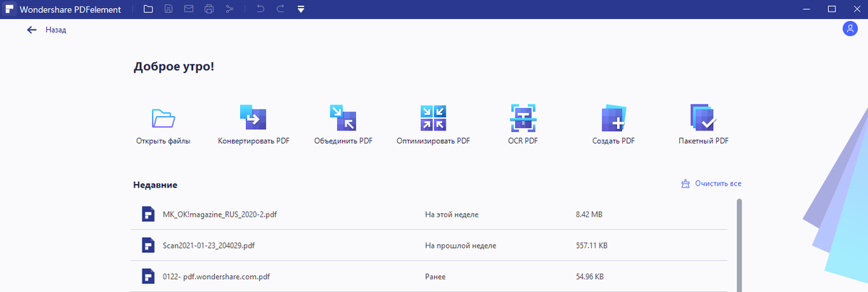Screen dimensions: 868x292
Task: Click the 557.11 KB file size
Action: 591,246
